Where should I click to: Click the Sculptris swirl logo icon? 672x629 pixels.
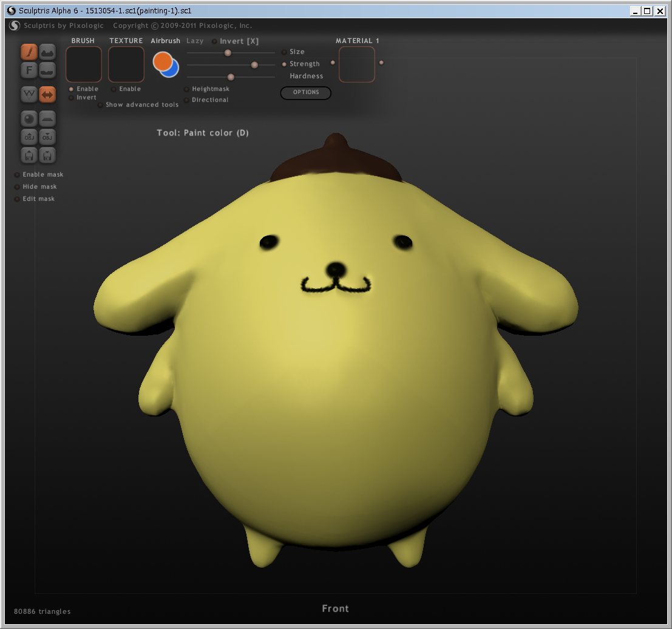[15, 25]
